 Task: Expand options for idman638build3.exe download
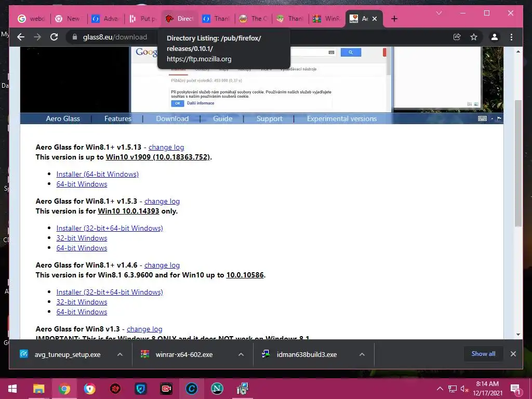[x=362, y=354]
